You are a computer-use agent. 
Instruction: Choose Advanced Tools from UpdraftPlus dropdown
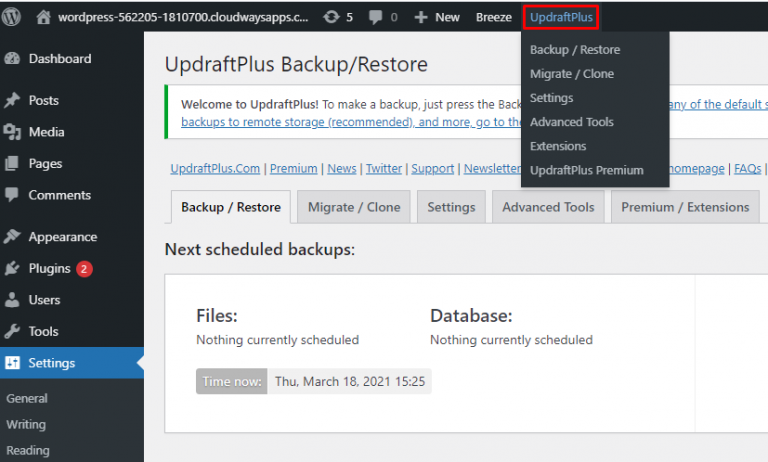coord(572,122)
